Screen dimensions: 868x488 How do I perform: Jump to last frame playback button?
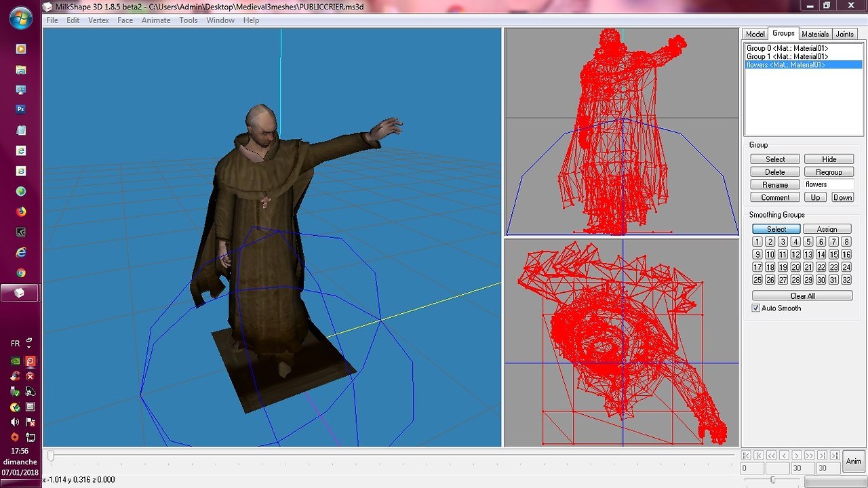pyautogui.click(x=835, y=455)
